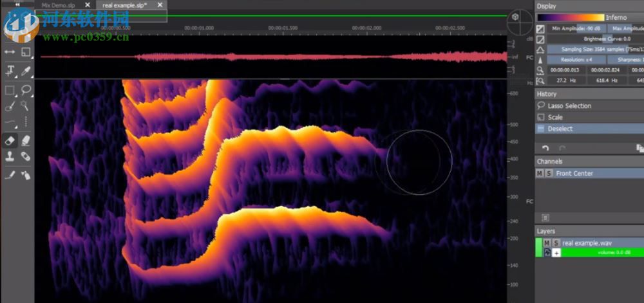Select the horizontal move tool
This screenshot has width=644, height=303.
coord(10,52)
